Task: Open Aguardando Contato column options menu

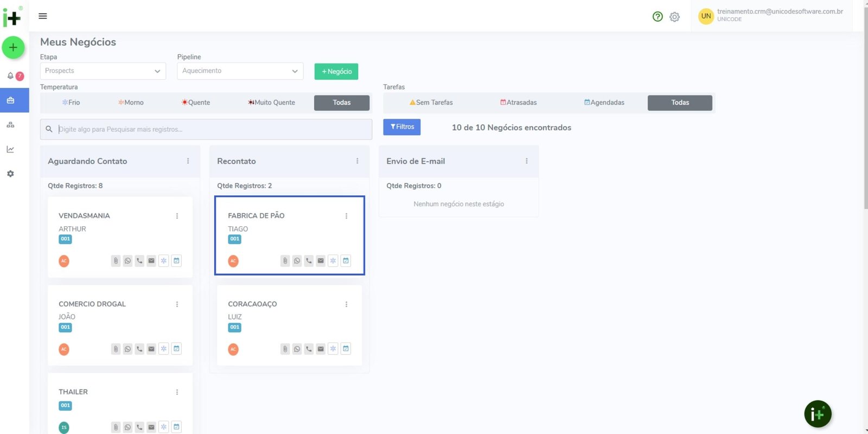Action: coord(188,161)
